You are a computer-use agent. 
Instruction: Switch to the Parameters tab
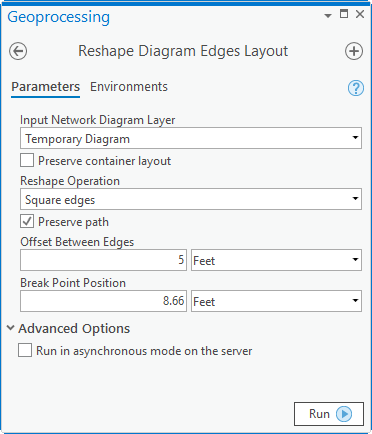click(46, 87)
